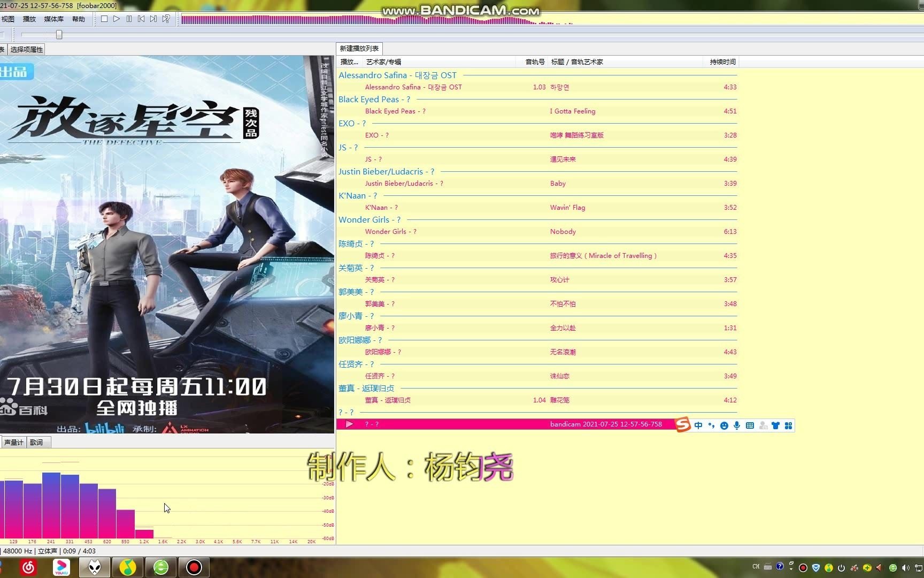Stop playback with the square Stop button

click(x=104, y=19)
